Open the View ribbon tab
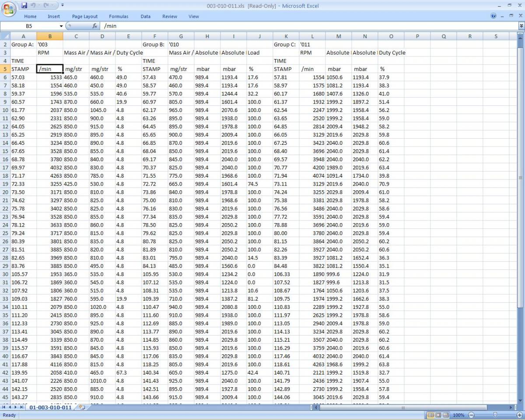The width and height of the screenshot is (525, 420). (x=194, y=17)
